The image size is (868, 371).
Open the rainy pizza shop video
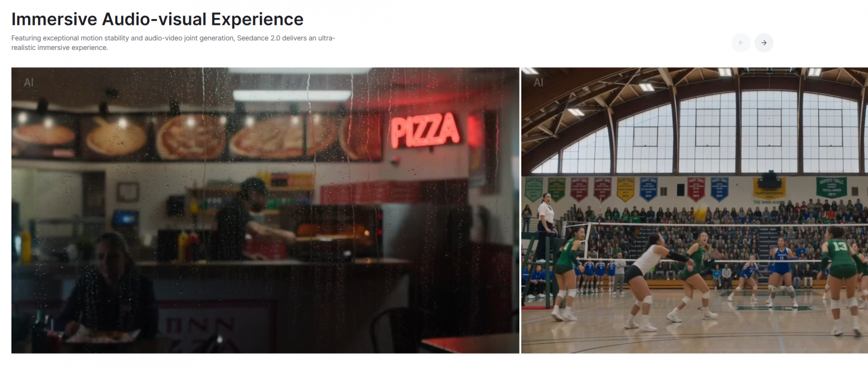tap(265, 210)
